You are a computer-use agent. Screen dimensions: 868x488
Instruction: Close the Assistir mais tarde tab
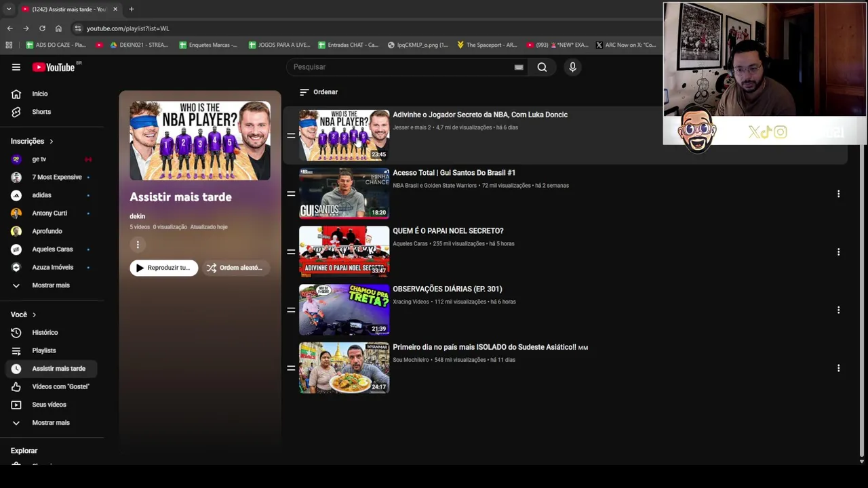coord(115,9)
